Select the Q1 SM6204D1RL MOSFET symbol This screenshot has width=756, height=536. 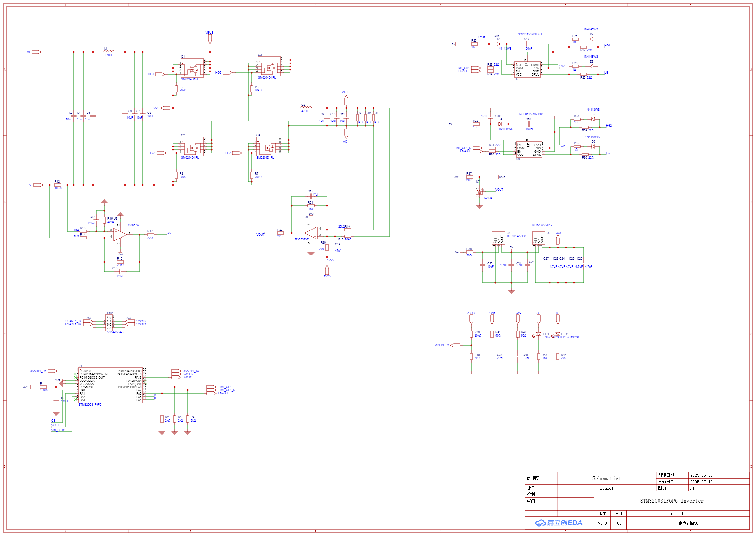coord(192,68)
